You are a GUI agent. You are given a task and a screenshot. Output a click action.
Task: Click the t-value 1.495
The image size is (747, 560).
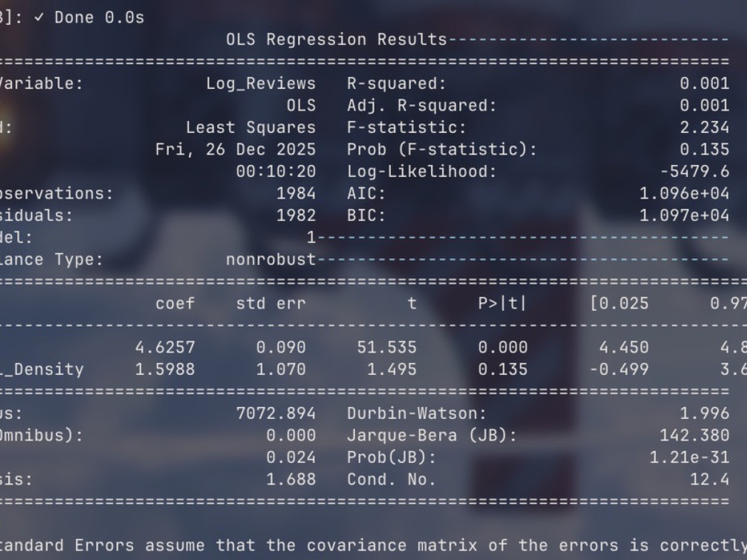(x=391, y=369)
